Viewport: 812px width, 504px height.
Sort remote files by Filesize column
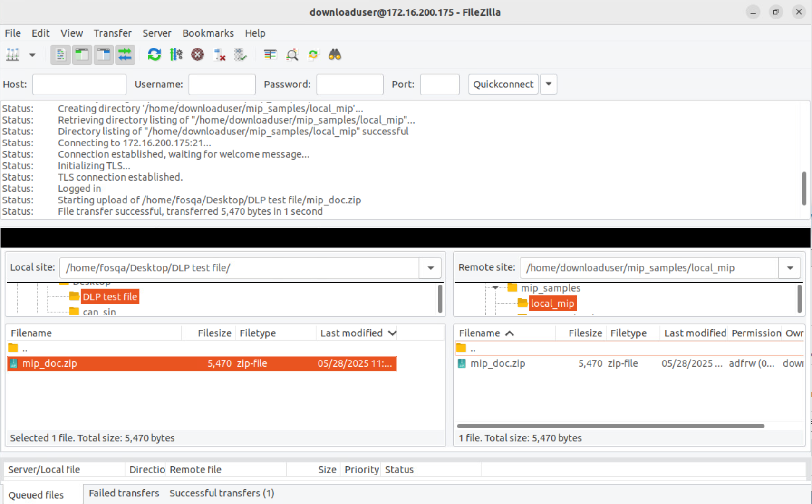click(x=580, y=333)
